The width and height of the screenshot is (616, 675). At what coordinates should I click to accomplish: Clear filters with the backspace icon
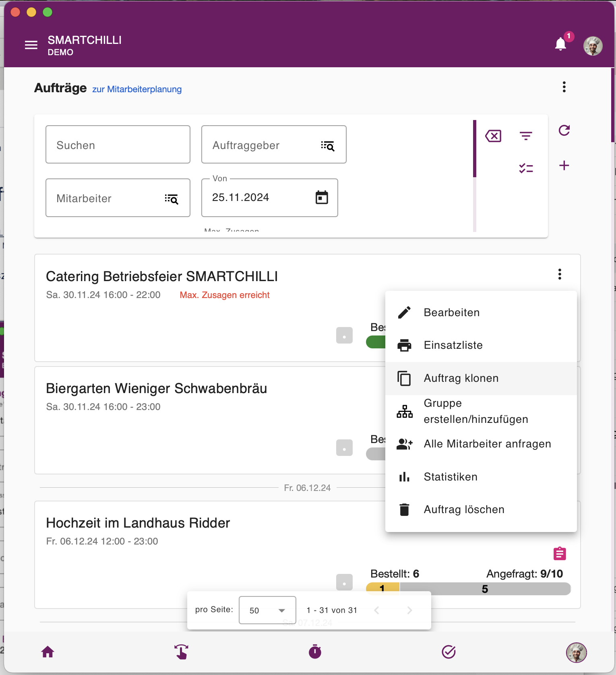[x=493, y=136]
